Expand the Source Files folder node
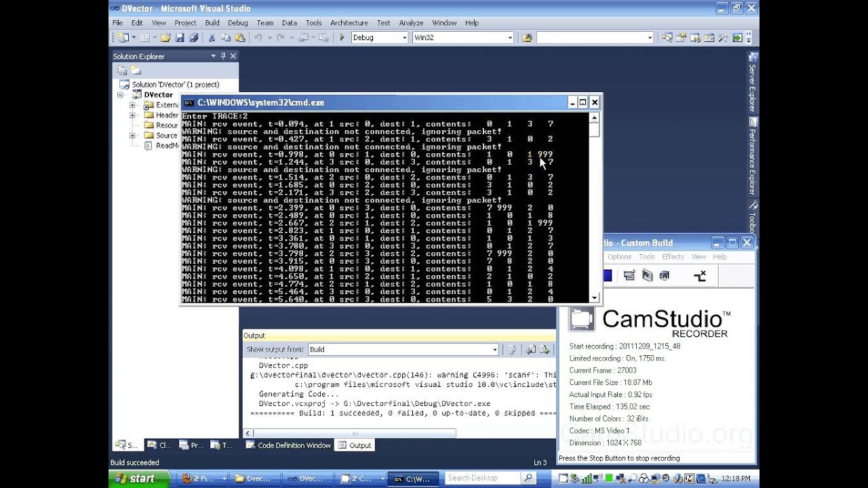The width and height of the screenshot is (868, 488). point(133,136)
